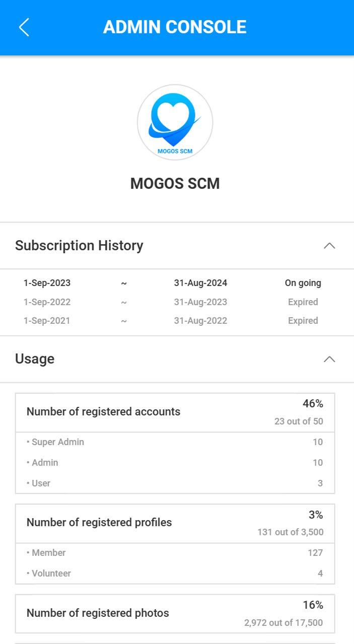Tap the back arrow icon
This screenshot has width=354, height=644.
click(24, 27)
